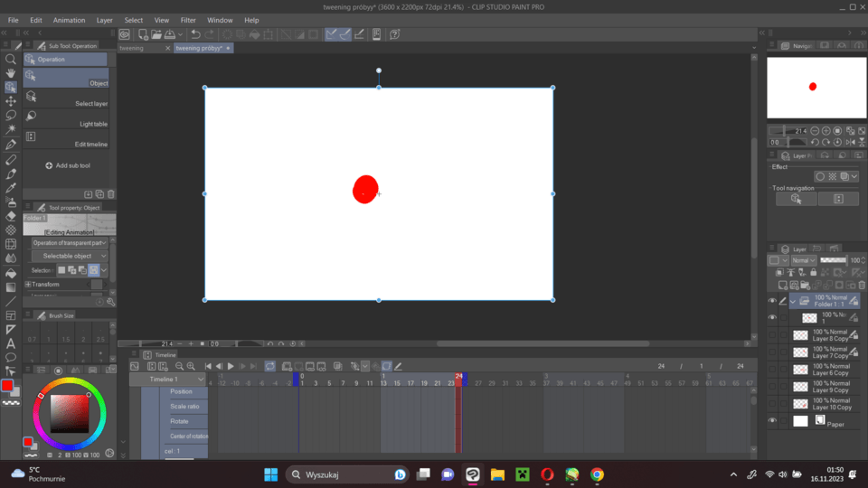Toggle visibility of Folder 1 layer
Viewport: 868px width, 488px height.
pos(772,301)
